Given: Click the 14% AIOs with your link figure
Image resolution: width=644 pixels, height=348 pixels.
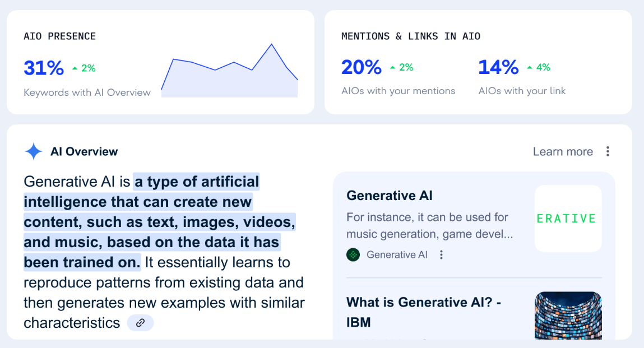Looking at the screenshot, I should 498,67.
